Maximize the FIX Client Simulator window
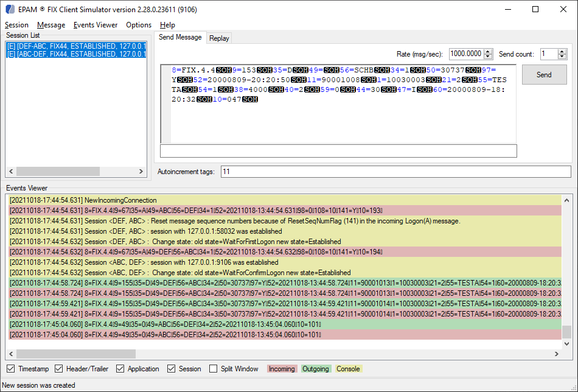This screenshot has height=392, width=578. [x=535, y=9]
